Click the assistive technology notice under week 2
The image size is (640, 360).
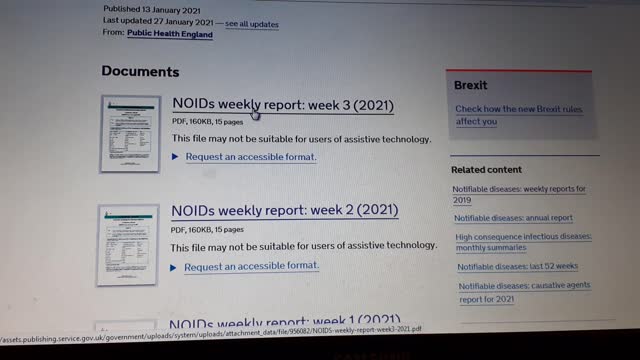(x=304, y=246)
